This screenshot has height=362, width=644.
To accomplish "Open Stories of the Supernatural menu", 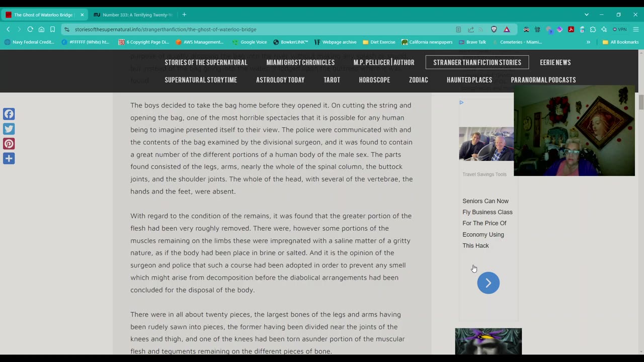I will [206, 62].
